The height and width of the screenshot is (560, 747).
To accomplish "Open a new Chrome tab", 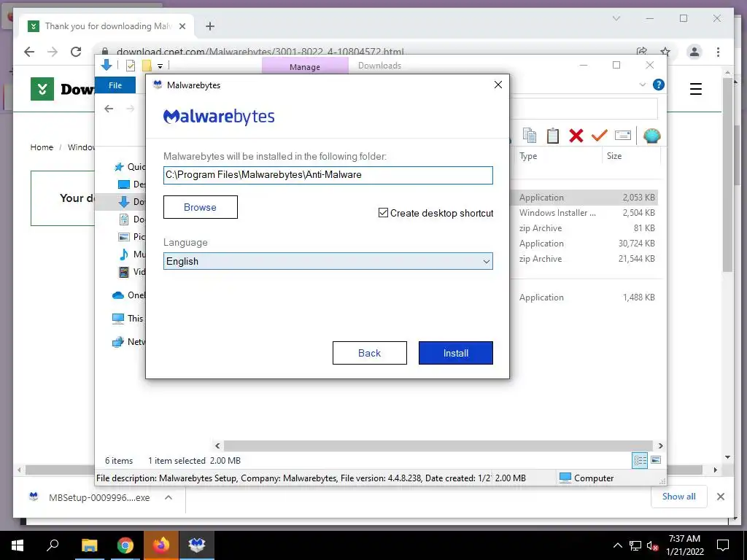I will 210,26.
